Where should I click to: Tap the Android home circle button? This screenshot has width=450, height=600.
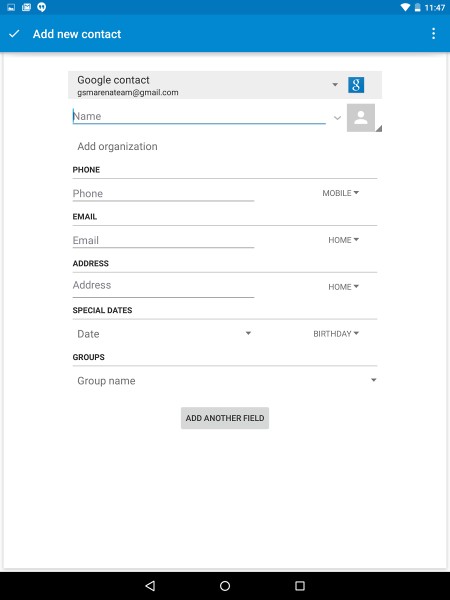[x=225, y=585]
